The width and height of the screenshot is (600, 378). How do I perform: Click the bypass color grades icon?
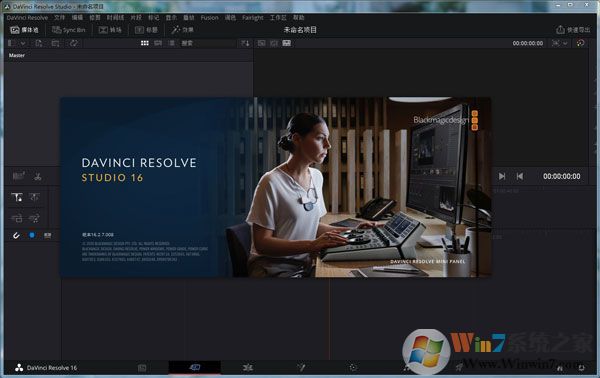[x=580, y=43]
